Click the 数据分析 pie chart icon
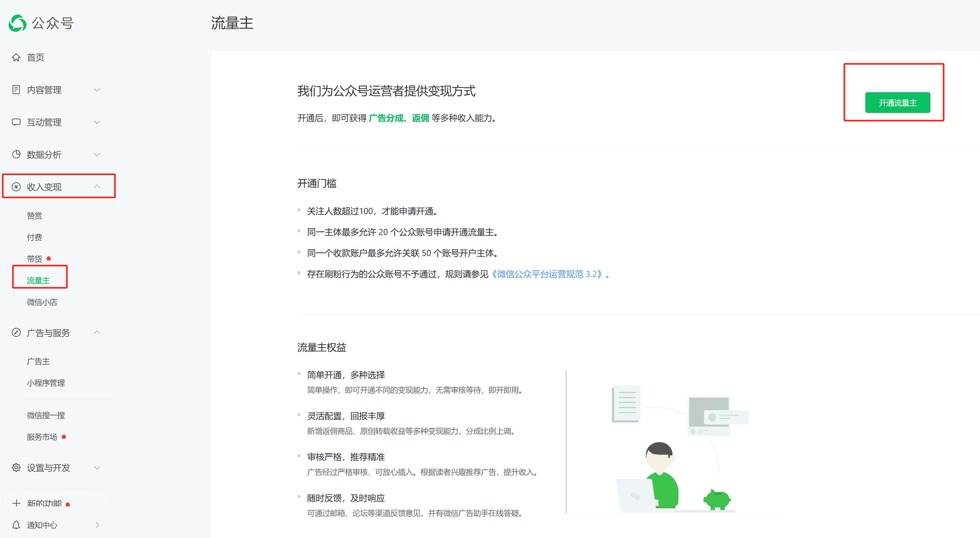 [x=16, y=155]
